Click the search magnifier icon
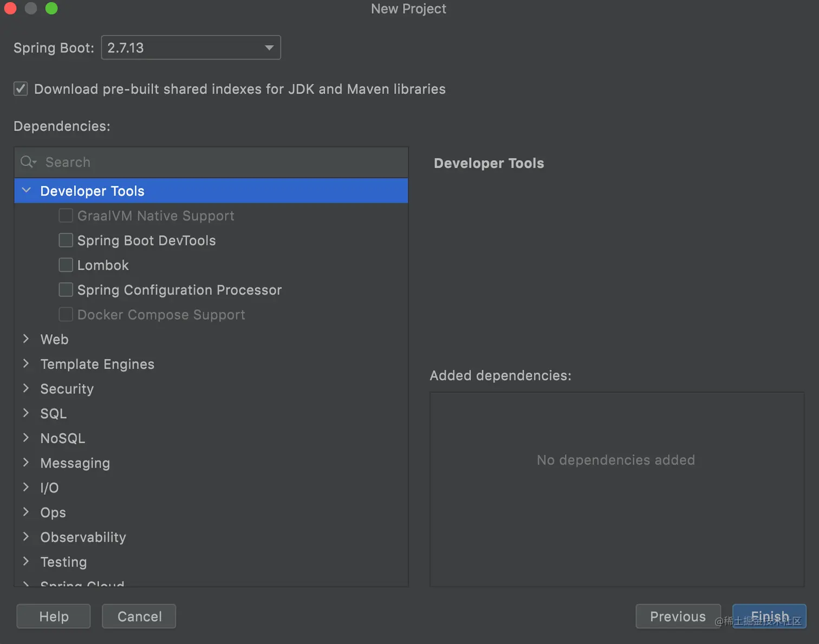 [x=28, y=162]
